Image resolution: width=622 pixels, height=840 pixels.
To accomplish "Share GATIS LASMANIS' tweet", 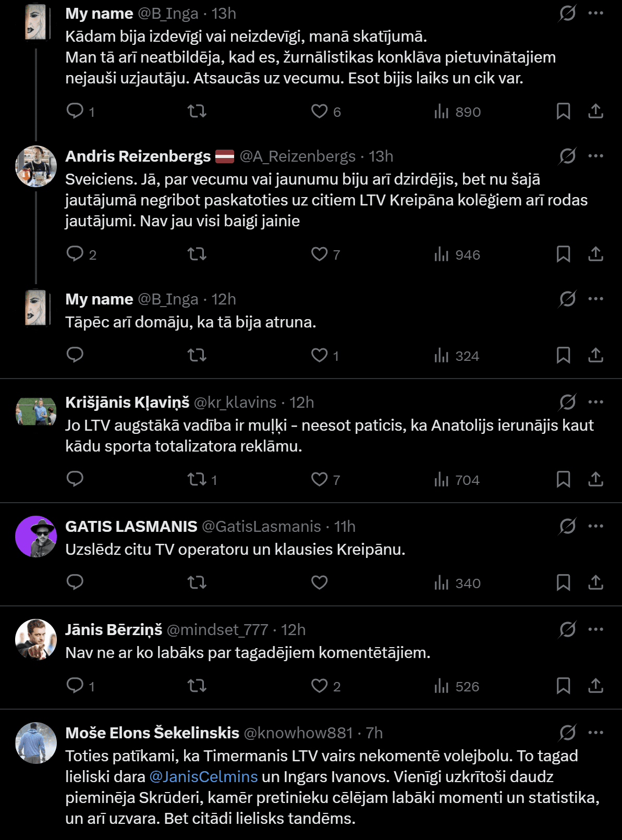I will coord(595,582).
